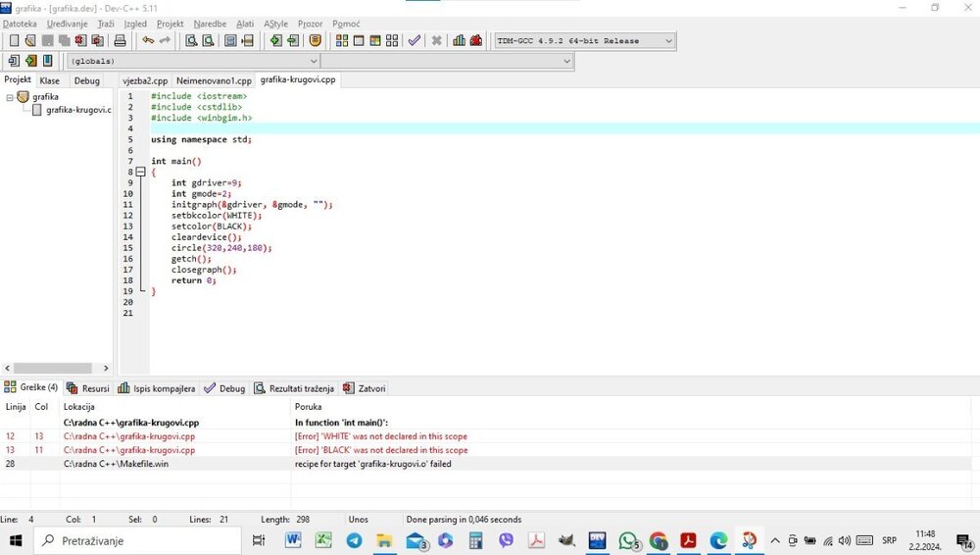Image resolution: width=980 pixels, height=555 pixels.
Task: Select the 'WHITE' was not declared error row
Action: tap(380, 436)
